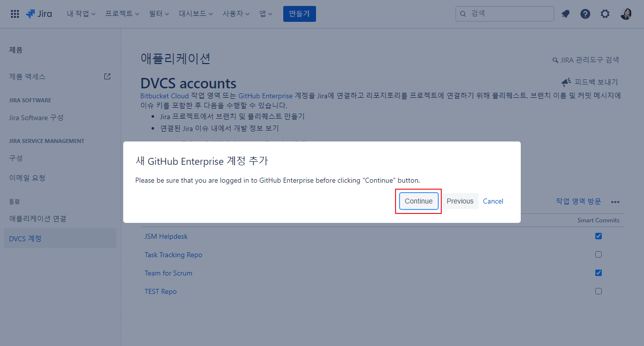644x346 pixels.
Task: Click the 애플리케이션 page title
Action: [175, 58]
